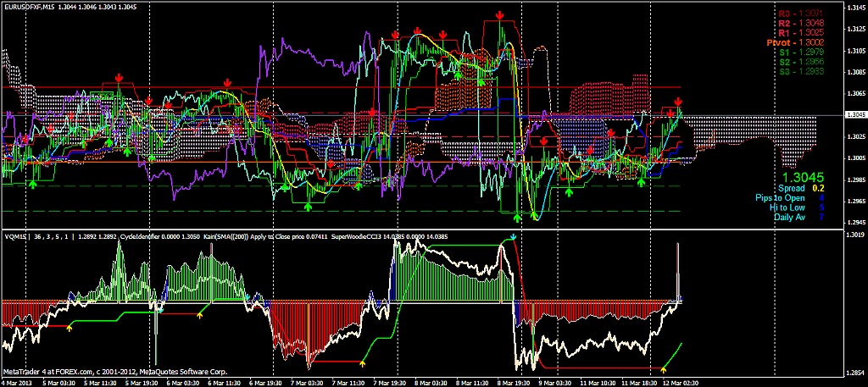868x387 pixels.
Task: Click the blue arrow marker at the latest indicator bar
Action: point(680,300)
